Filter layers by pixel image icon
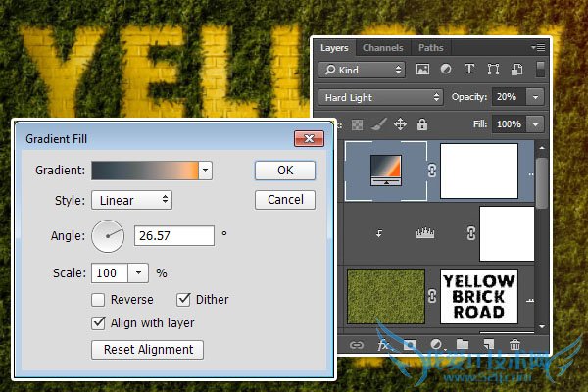This screenshot has width=588, height=392. click(x=422, y=70)
